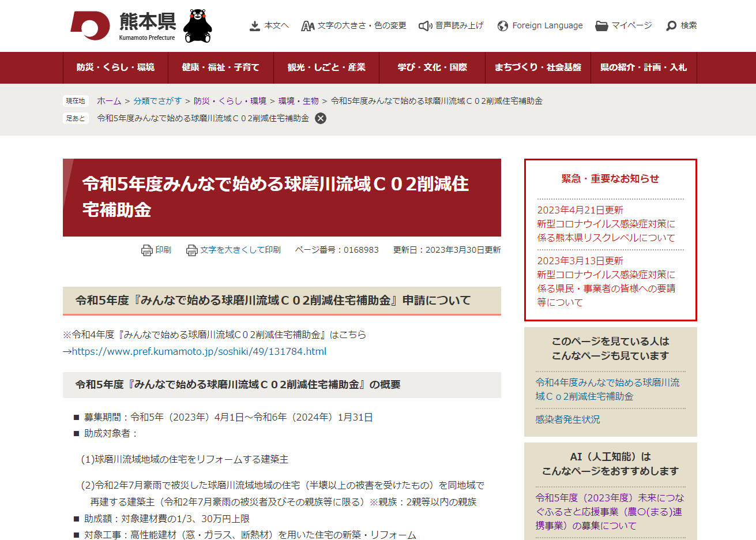Viewport: 756px width, 540px height.
Task: Select 観光・しごと・産業 menu item
Action: [326, 67]
